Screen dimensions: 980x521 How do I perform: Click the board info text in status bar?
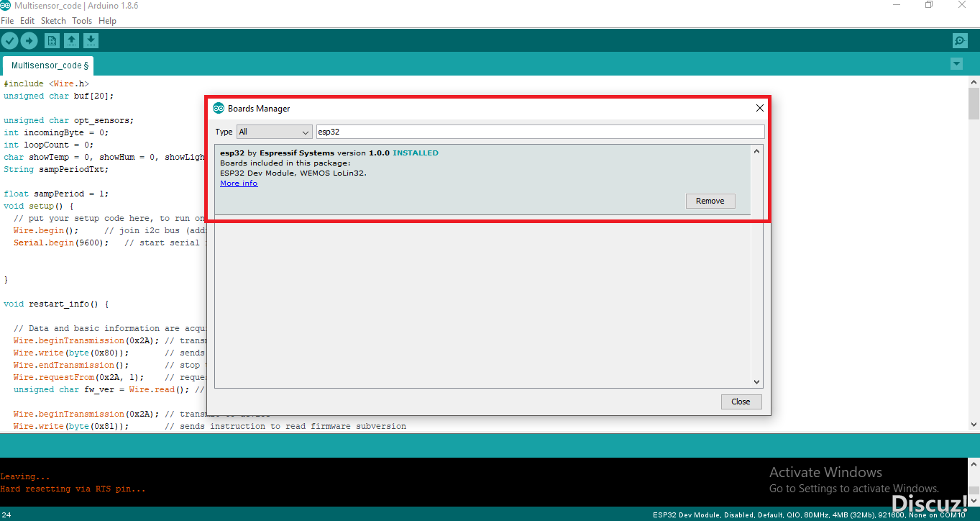(809, 515)
